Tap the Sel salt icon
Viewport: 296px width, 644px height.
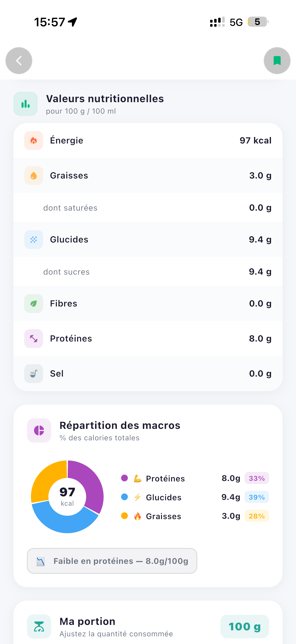point(34,373)
